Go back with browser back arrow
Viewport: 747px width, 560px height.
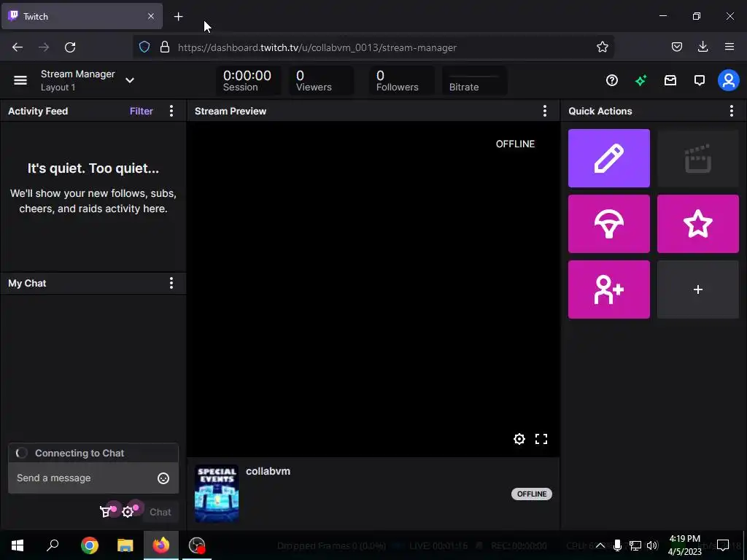18,47
